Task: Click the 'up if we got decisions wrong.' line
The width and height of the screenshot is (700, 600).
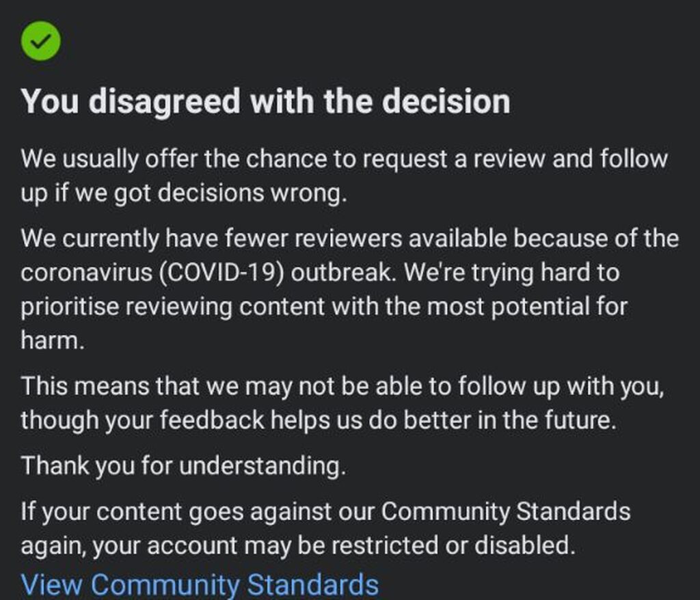Action: point(184,193)
